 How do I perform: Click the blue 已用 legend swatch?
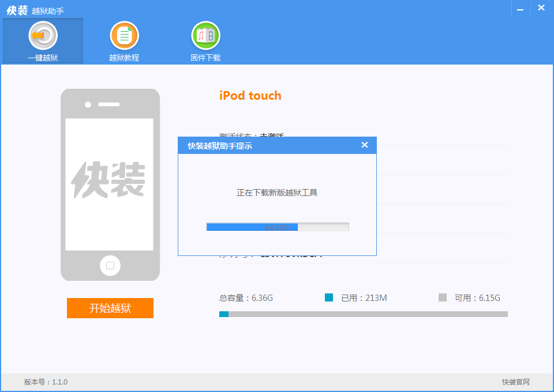[328, 297]
